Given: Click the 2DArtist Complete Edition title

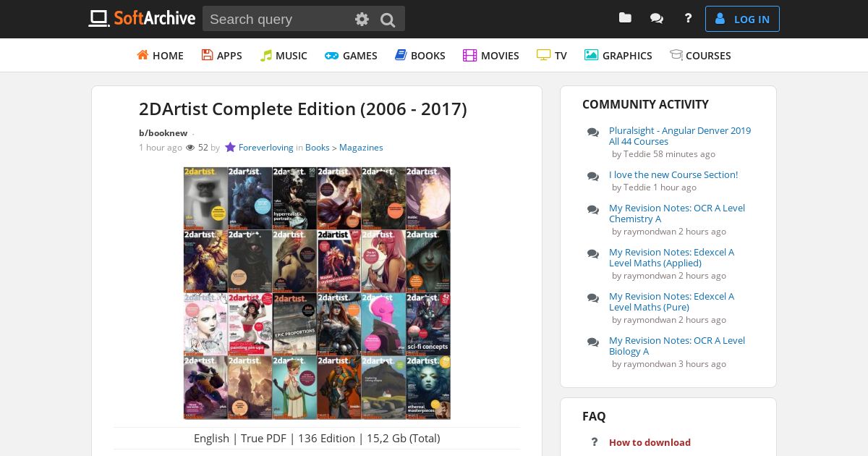Looking at the screenshot, I should 303,109.
